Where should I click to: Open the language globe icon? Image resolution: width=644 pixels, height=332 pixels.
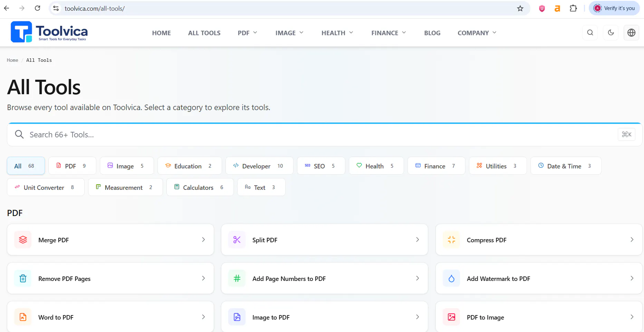click(631, 33)
